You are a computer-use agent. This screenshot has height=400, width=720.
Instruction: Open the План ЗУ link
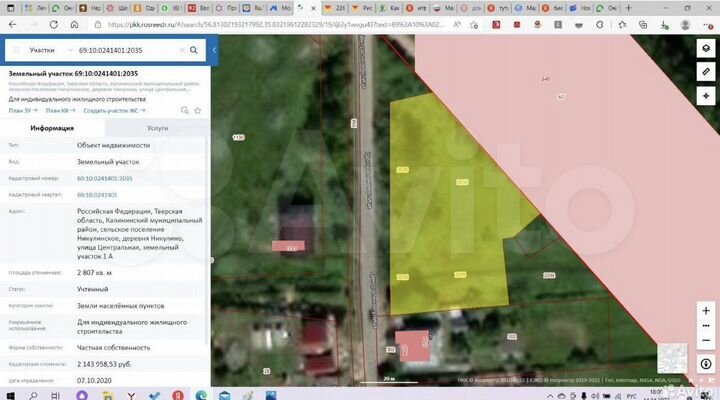coord(21,110)
